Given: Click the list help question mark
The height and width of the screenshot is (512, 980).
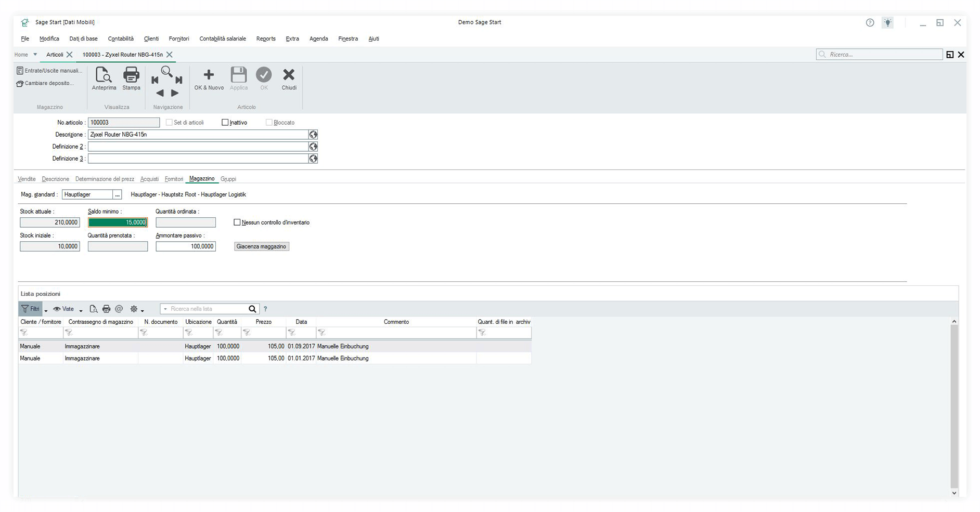Looking at the screenshot, I should tap(265, 309).
